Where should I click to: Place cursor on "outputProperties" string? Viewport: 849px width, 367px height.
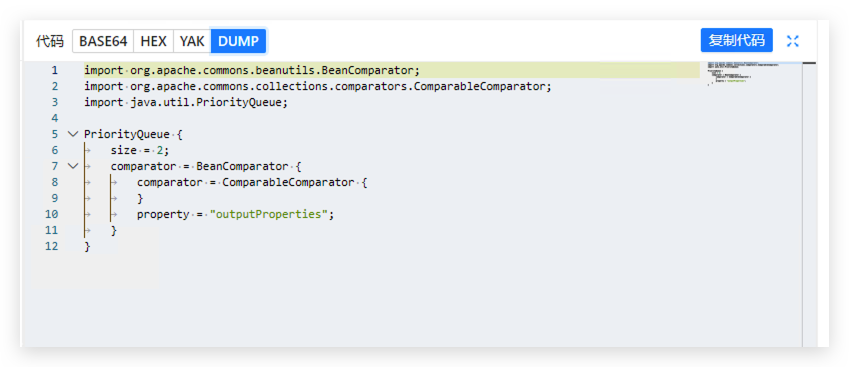tap(271, 214)
